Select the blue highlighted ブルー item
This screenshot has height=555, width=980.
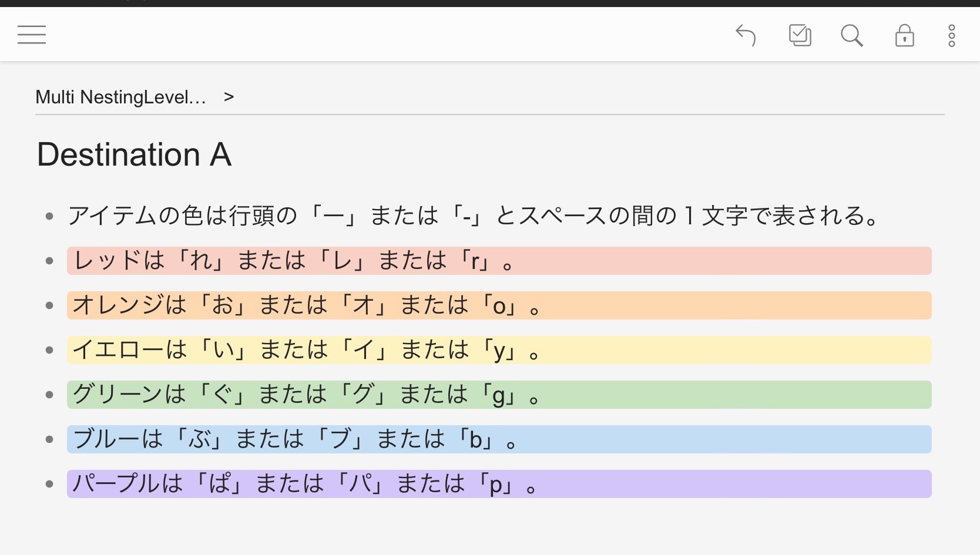point(499,439)
